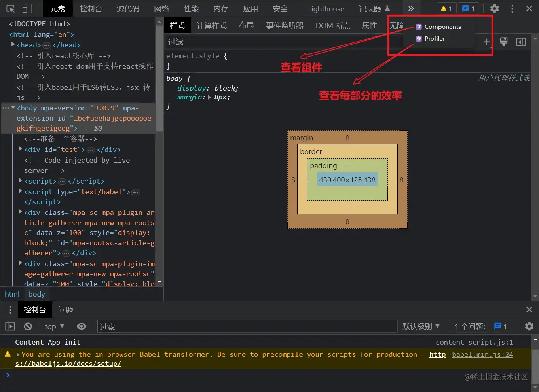539x392 pixels.
Task: Switch to the 控制台 top tab
Action: (91, 9)
